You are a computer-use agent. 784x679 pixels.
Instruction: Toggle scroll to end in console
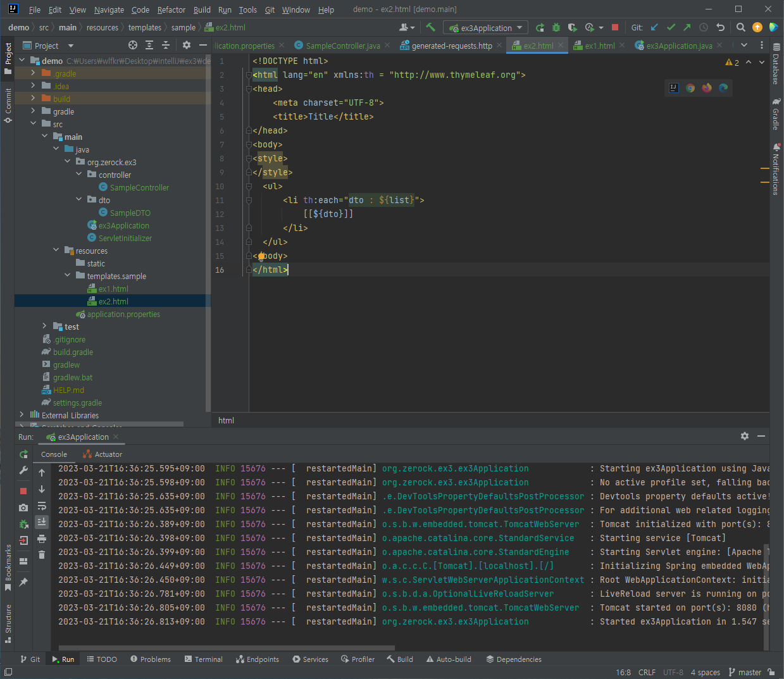pos(42,522)
